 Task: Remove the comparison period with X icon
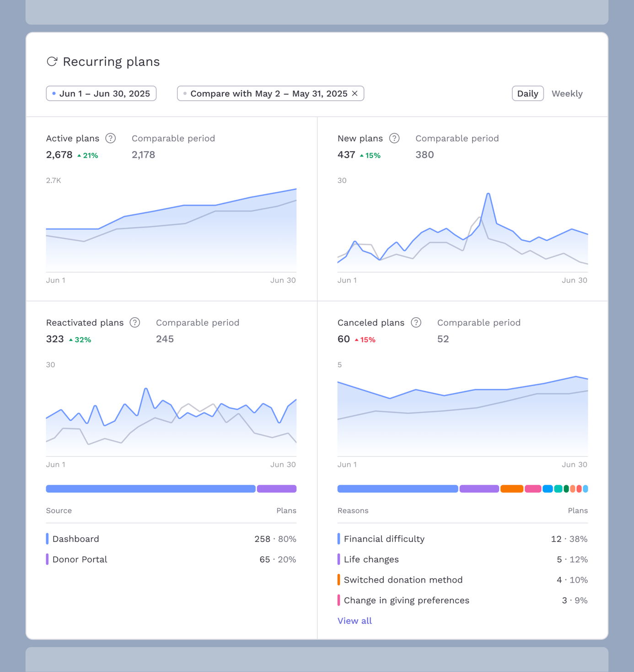[x=355, y=93]
